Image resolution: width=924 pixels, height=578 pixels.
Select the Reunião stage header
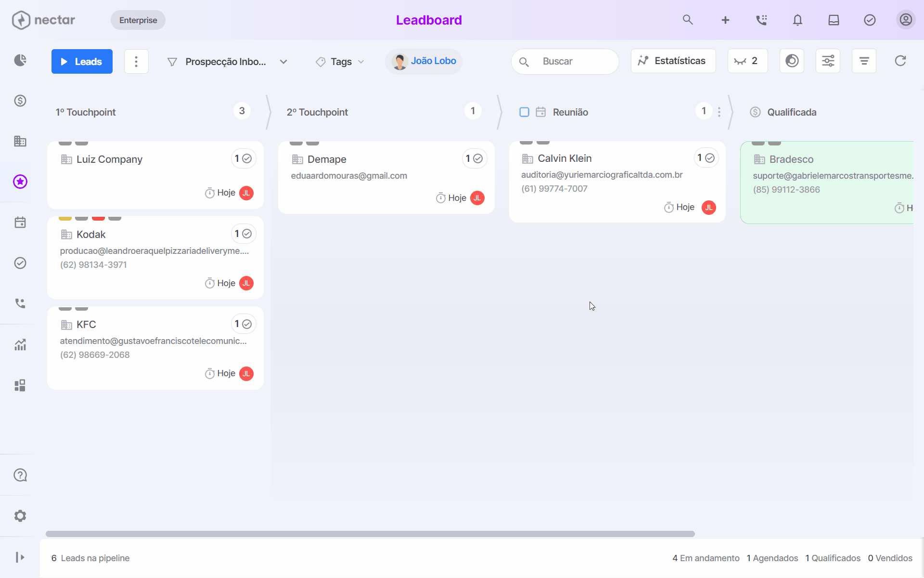570,112
